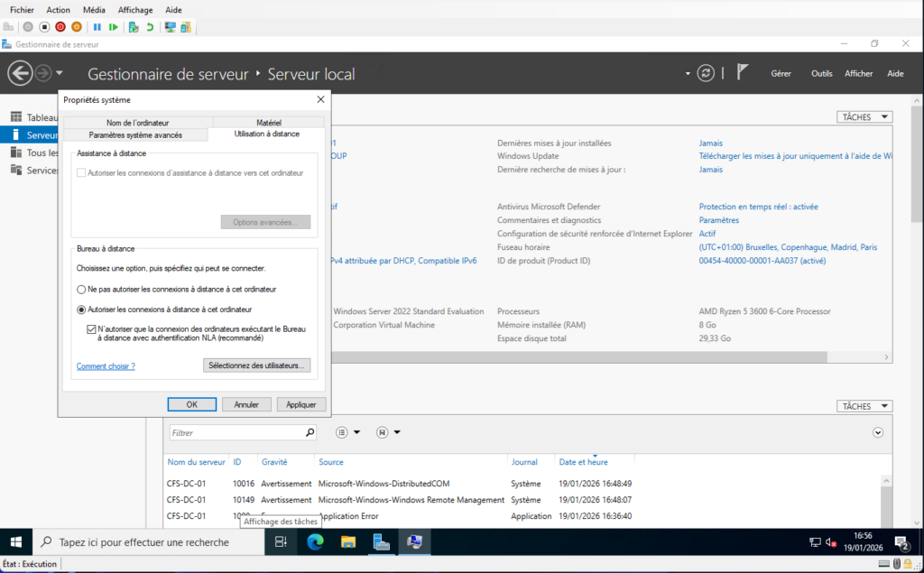
Task: Expand the TÂCHES dropdown above properties
Action: point(864,117)
